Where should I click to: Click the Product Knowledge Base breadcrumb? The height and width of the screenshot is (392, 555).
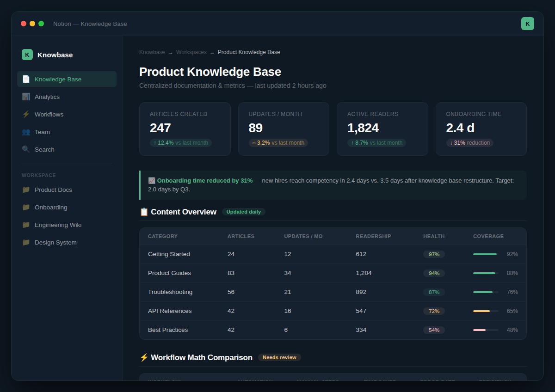click(249, 52)
